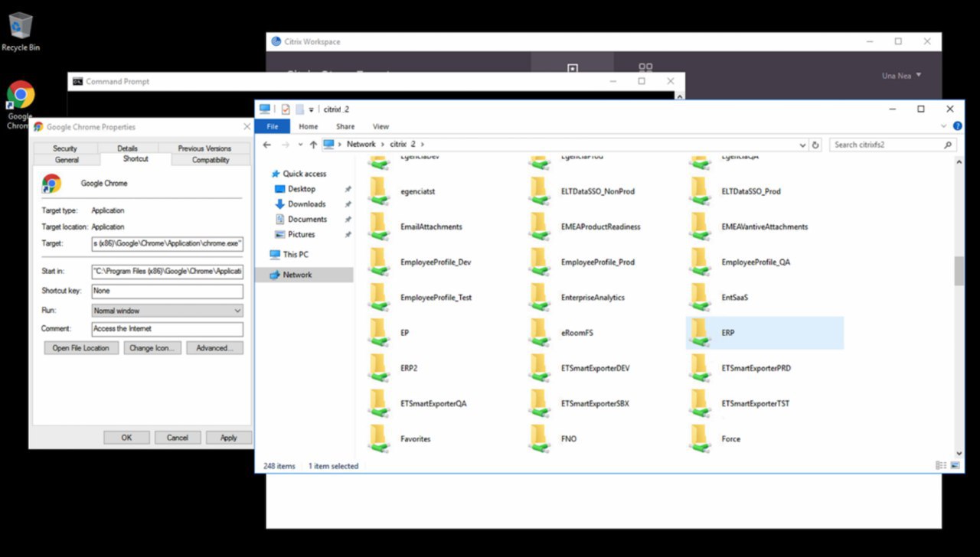Go up one level in Explorer
This screenshot has width=980, height=557.
click(313, 145)
